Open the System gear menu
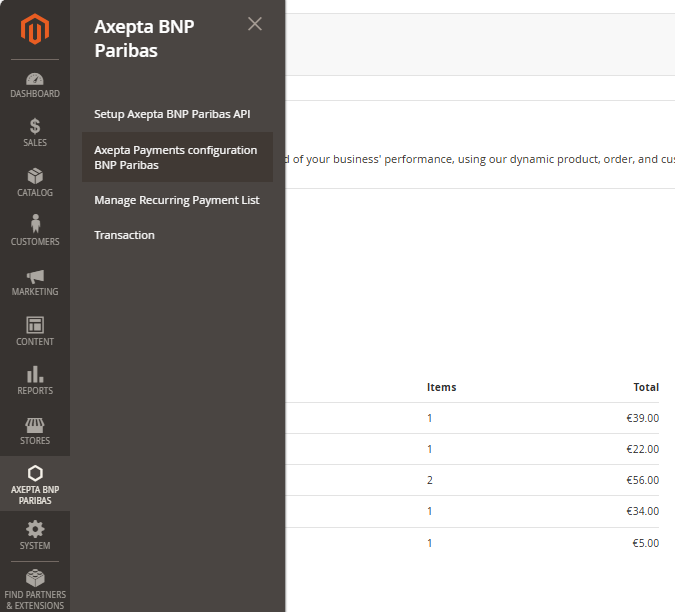The width and height of the screenshot is (675, 612). coord(35,535)
